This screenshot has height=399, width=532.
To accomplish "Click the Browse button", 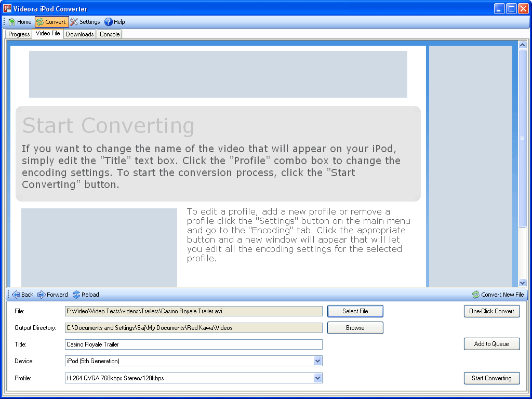I will 355,328.
